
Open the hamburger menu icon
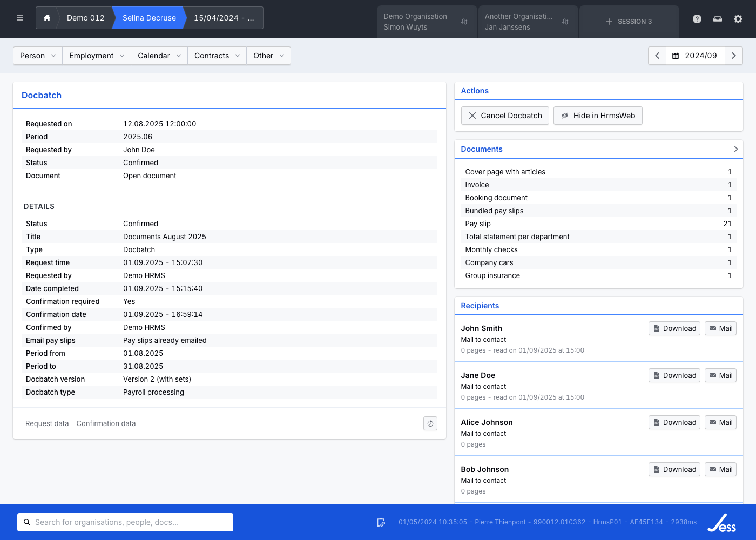(x=20, y=18)
